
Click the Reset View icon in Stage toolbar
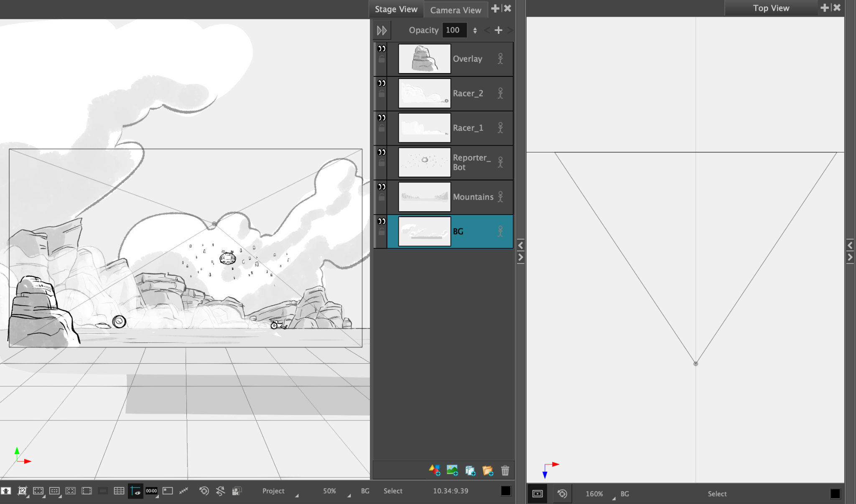click(204, 491)
